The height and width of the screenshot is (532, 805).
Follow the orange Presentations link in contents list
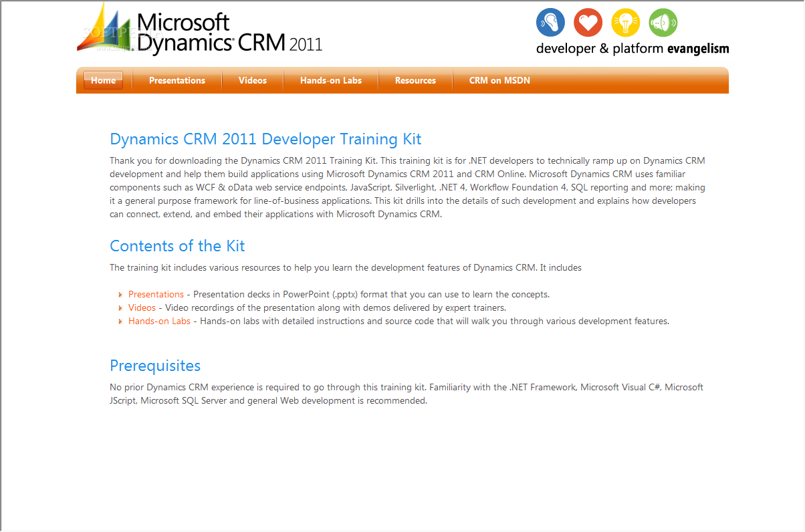tap(156, 294)
